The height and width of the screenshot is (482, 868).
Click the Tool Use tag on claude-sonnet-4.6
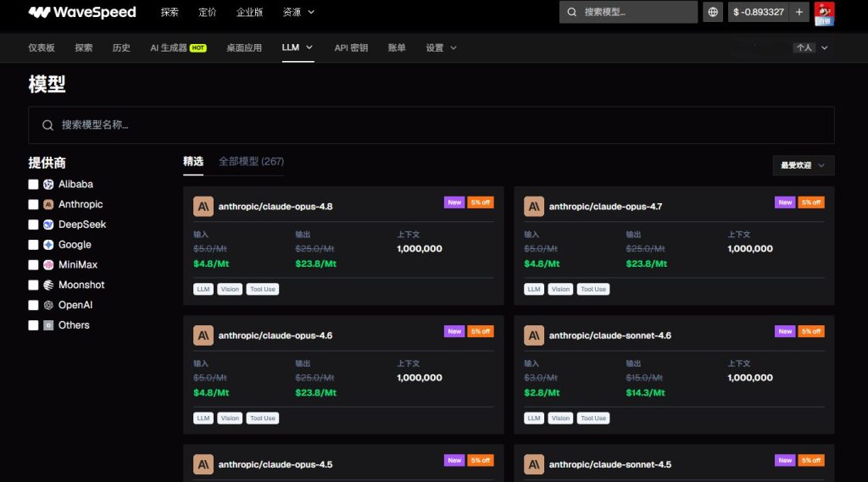click(x=593, y=418)
